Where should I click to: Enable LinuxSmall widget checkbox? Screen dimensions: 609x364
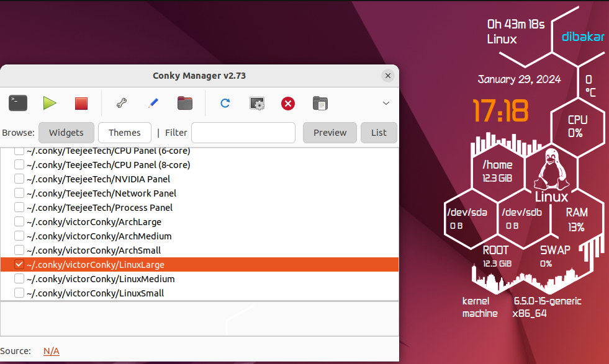[19, 293]
